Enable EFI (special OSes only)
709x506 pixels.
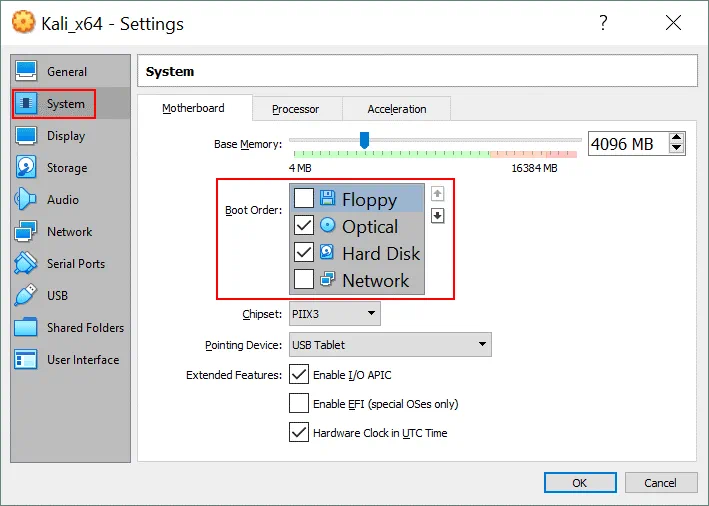298,404
